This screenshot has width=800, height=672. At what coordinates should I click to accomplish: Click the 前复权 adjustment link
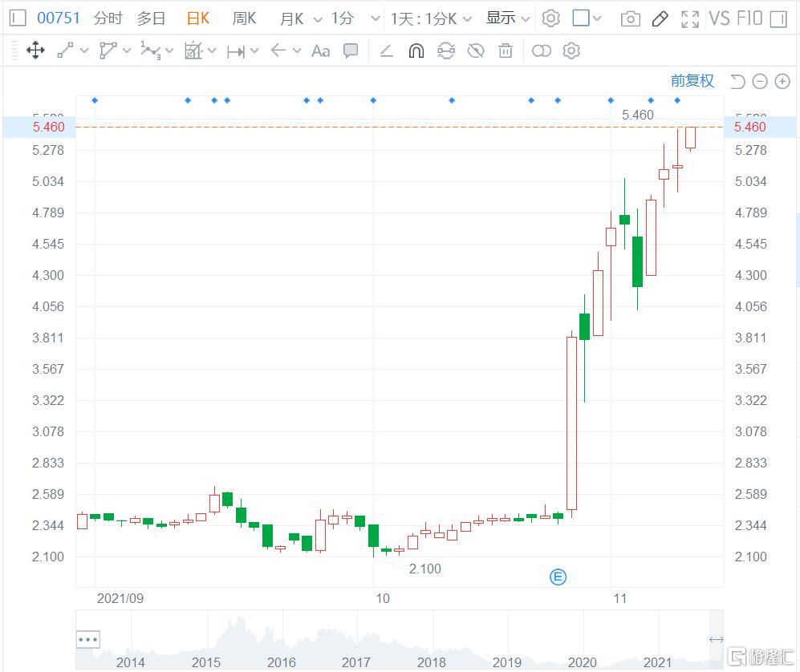tap(692, 80)
